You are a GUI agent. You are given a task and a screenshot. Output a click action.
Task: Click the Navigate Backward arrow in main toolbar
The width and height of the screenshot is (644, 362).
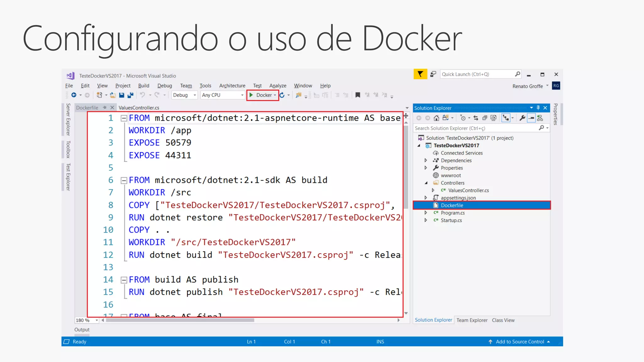(x=74, y=95)
